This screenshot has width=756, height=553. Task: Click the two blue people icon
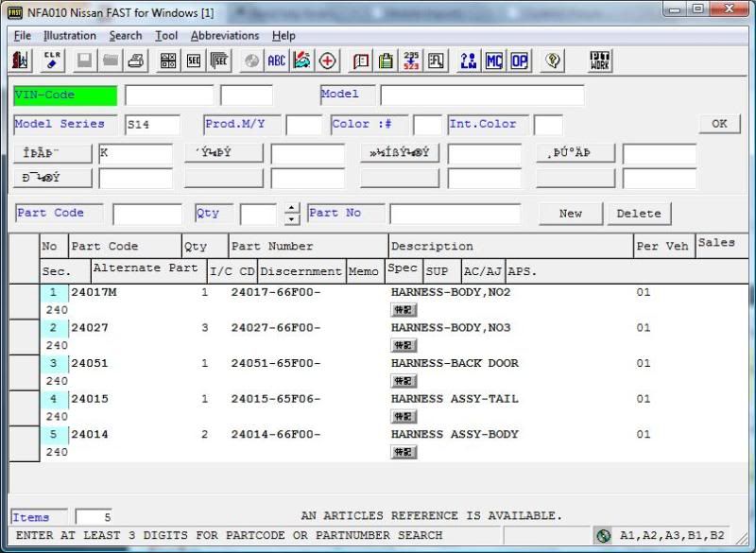click(x=468, y=60)
